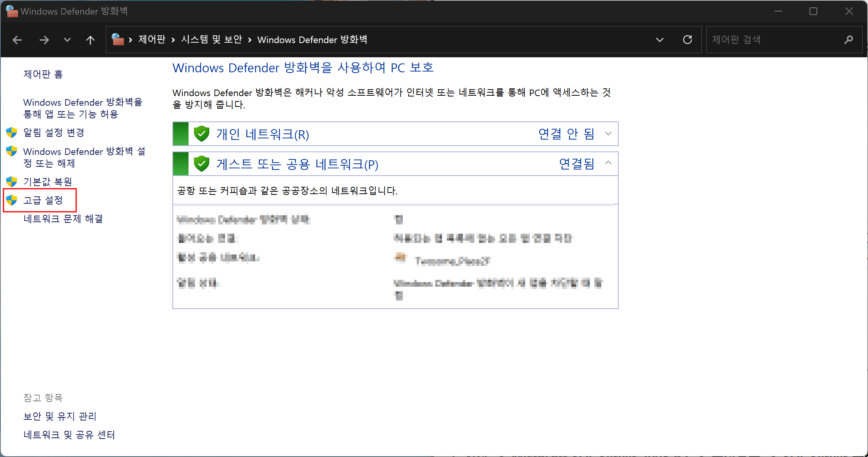Expand address bar history dropdown
The width and height of the screenshot is (868, 457).
[660, 40]
